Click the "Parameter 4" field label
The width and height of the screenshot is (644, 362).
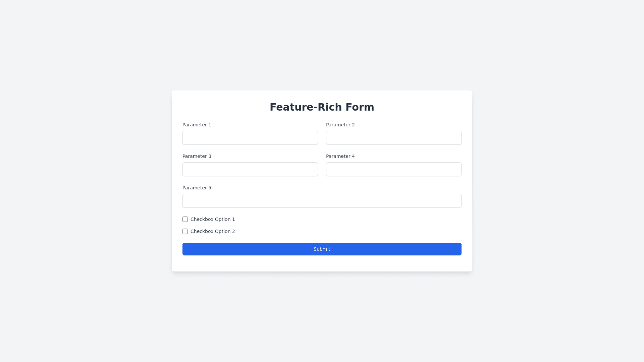[x=340, y=156]
